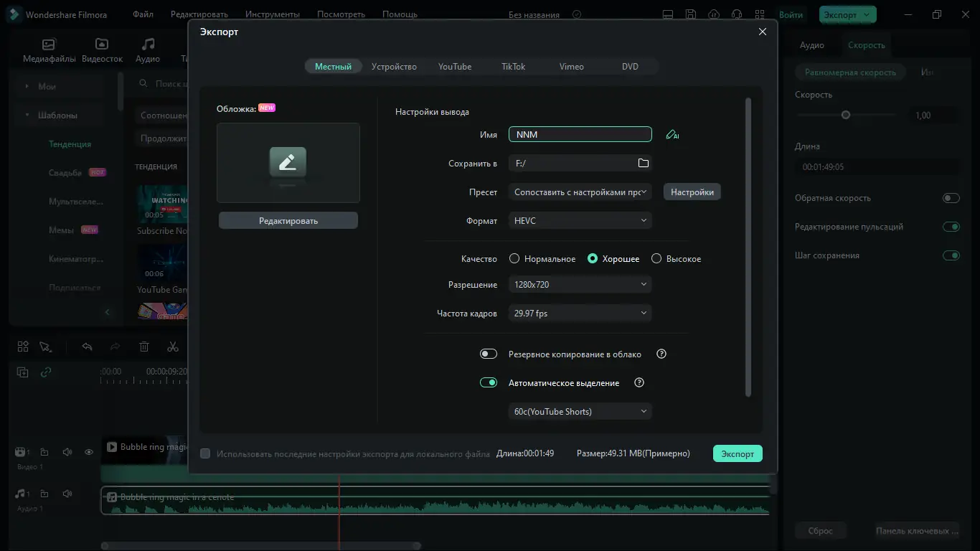Image resolution: width=980 pixels, height=551 pixels.
Task: Click the export Name input field
Action: tap(580, 134)
